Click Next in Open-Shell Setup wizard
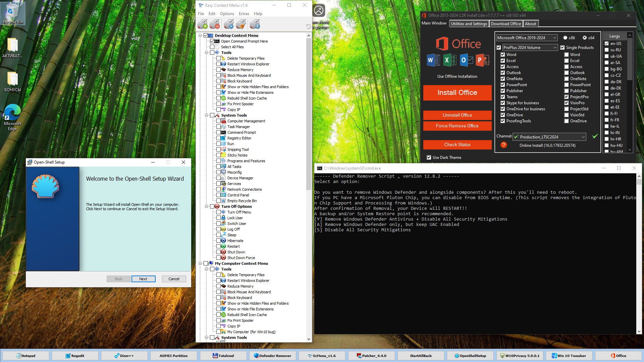The height and width of the screenshot is (362, 644). (143, 279)
